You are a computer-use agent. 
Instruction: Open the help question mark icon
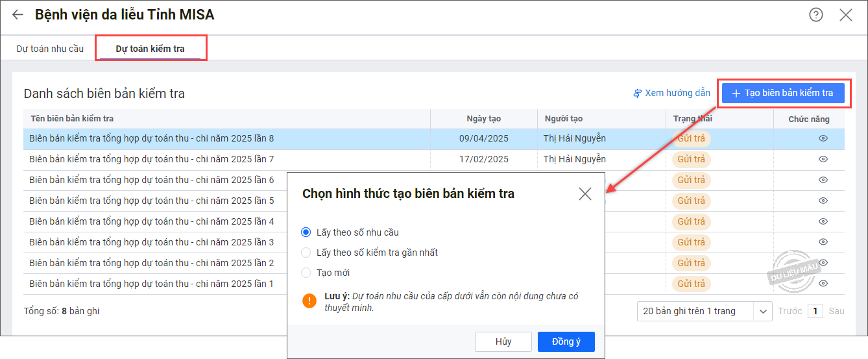815,14
